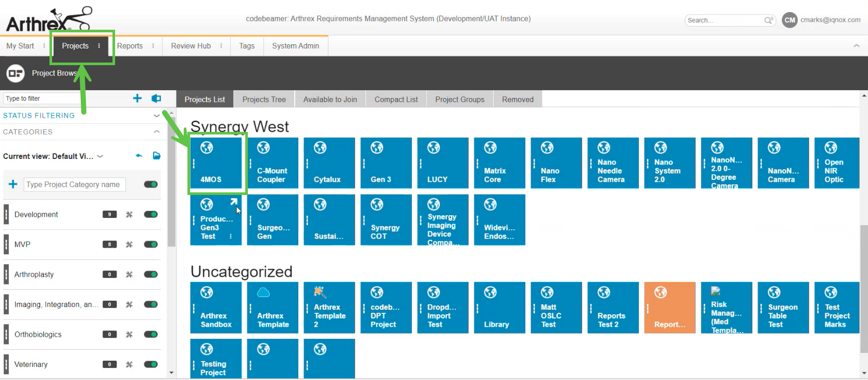
Task: Click the blue panel icon beside the filter plus
Action: (156, 99)
